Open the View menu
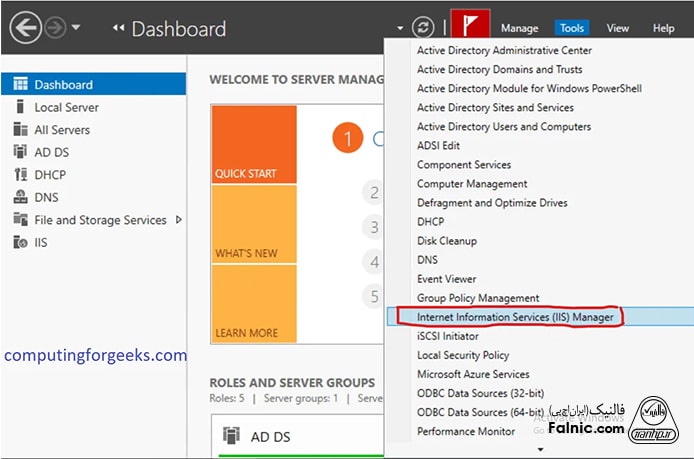Viewport: 694px width, 459px height. click(x=617, y=29)
